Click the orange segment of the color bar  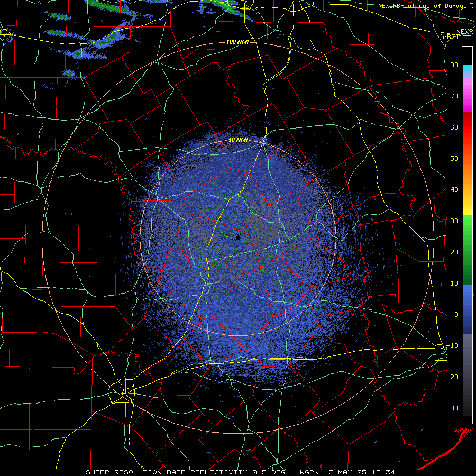tap(467, 170)
